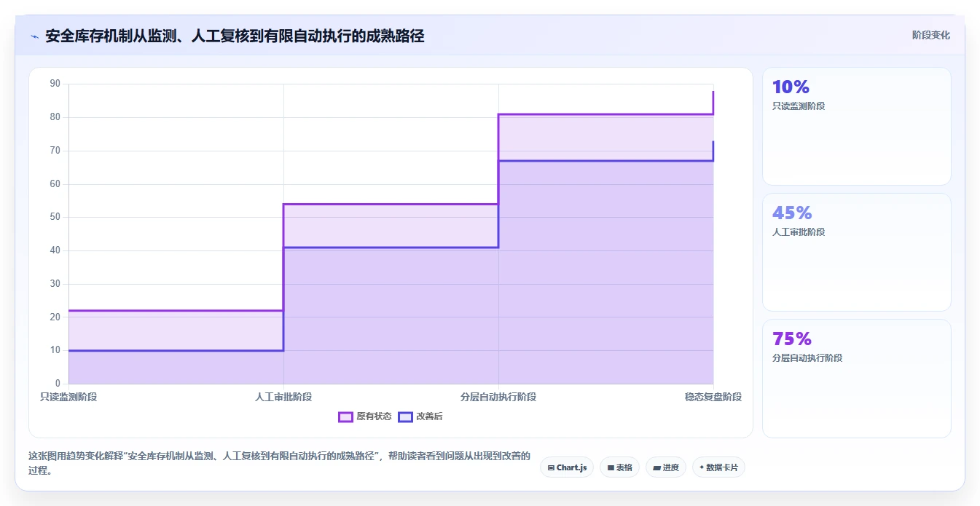
Task: Click the 20 y-axis tick label
Action: pyautogui.click(x=55, y=317)
